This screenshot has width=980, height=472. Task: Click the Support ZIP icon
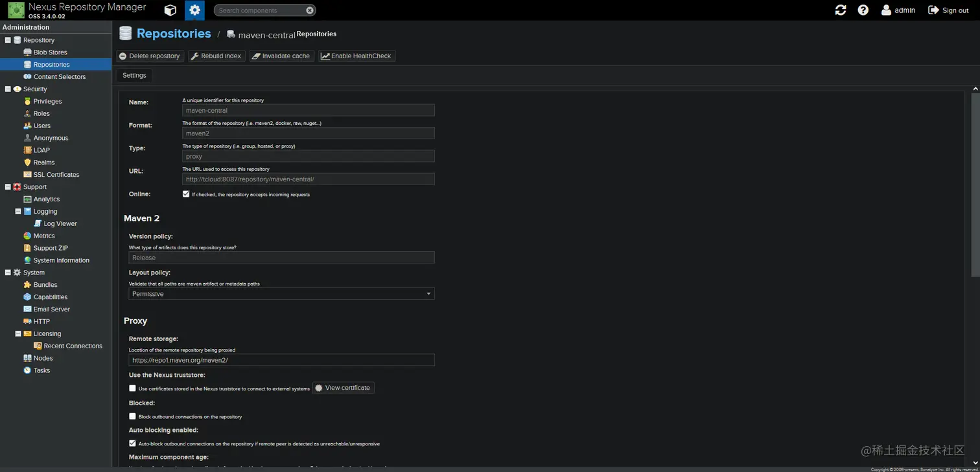point(27,248)
